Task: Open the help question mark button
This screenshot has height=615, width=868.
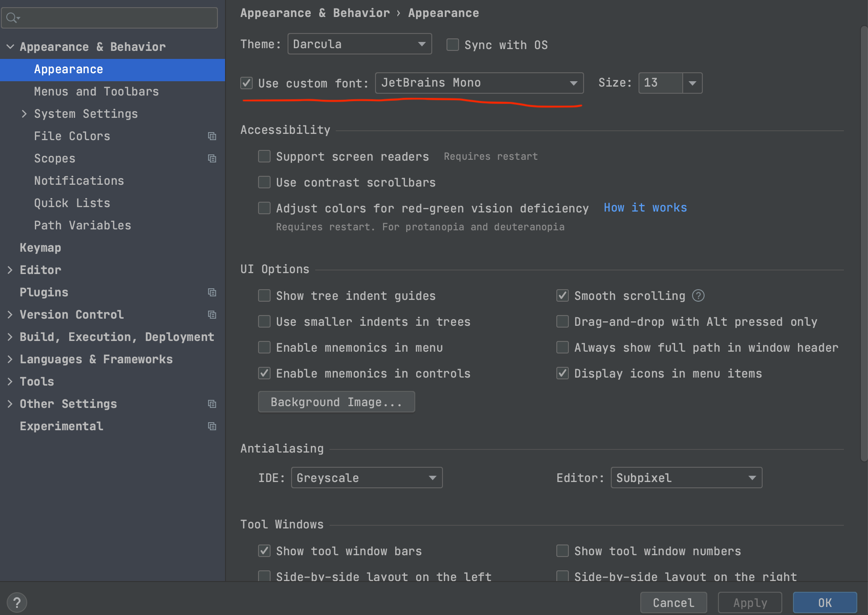Action: 17,603
